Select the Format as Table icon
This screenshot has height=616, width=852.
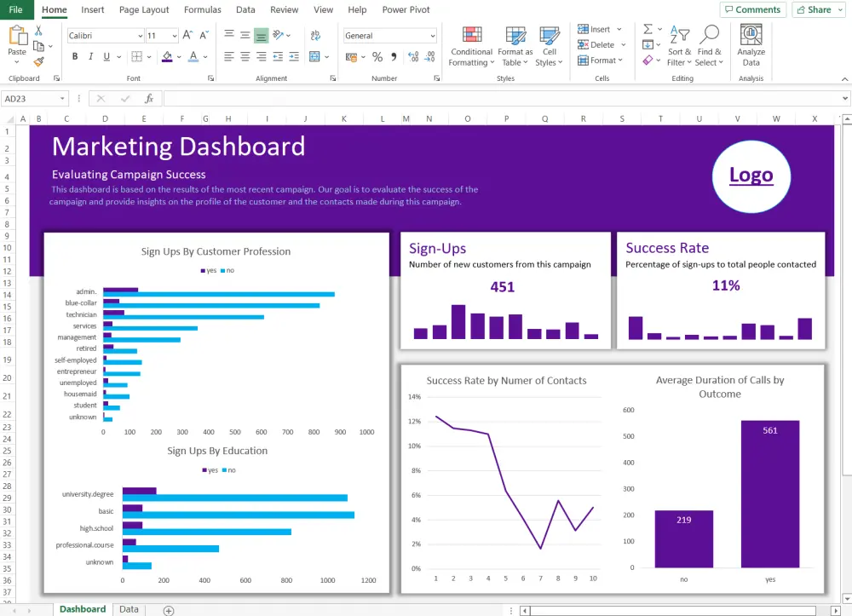point(515,46)
